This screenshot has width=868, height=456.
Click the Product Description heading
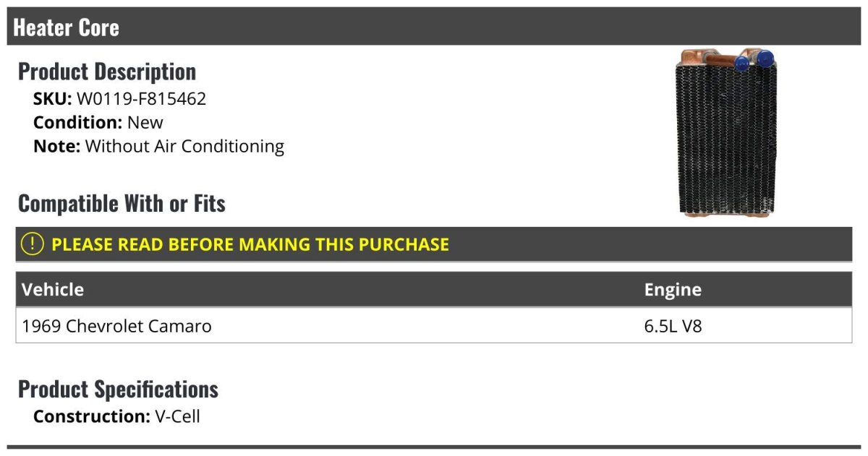[107, 72]
